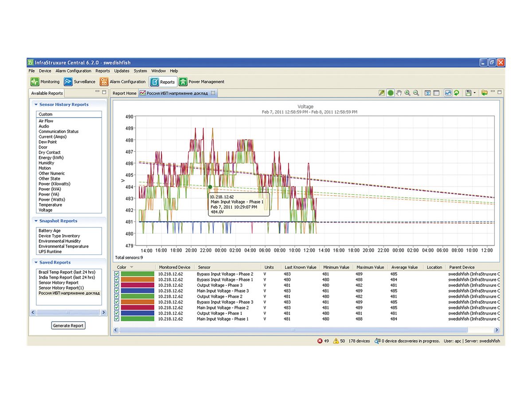Open the Alarm Configuration menu
Screen dimensions: 532x399
(x=73, y=71)
